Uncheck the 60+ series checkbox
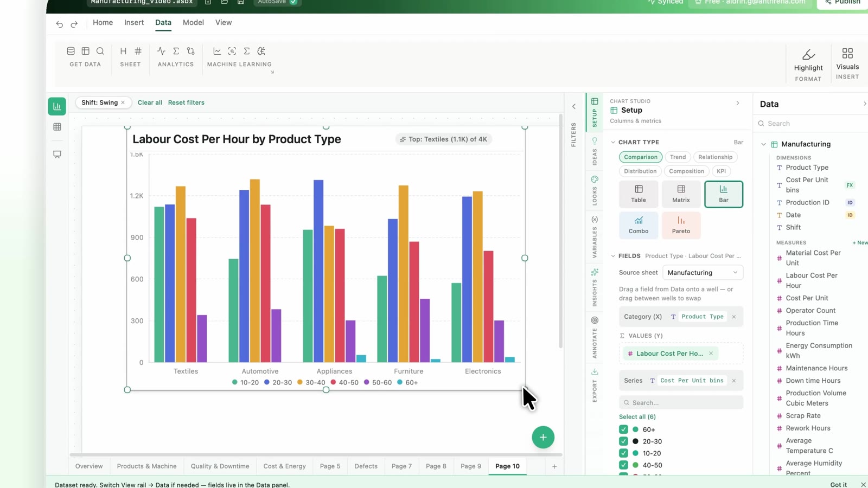 (623, 429)
